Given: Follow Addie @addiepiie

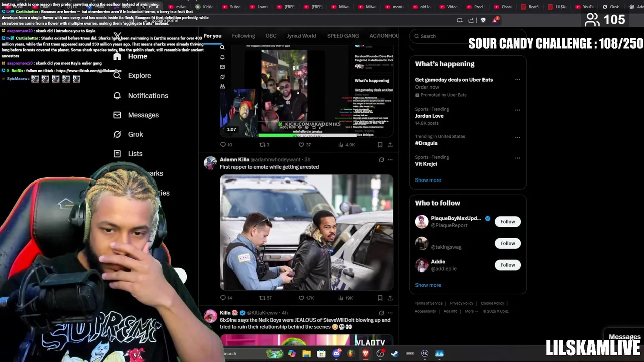Looking at the screenshot, I should (508, 265).
